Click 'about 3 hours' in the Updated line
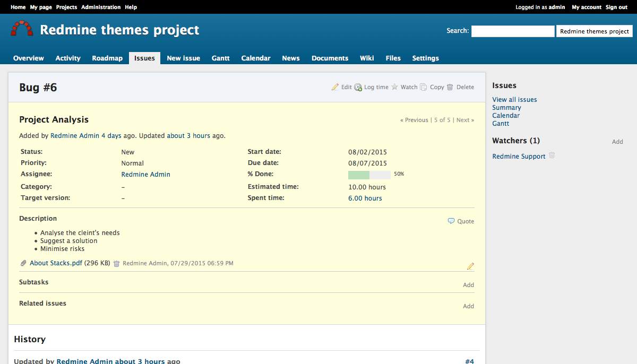637x364 pixels. coord(188,136)
